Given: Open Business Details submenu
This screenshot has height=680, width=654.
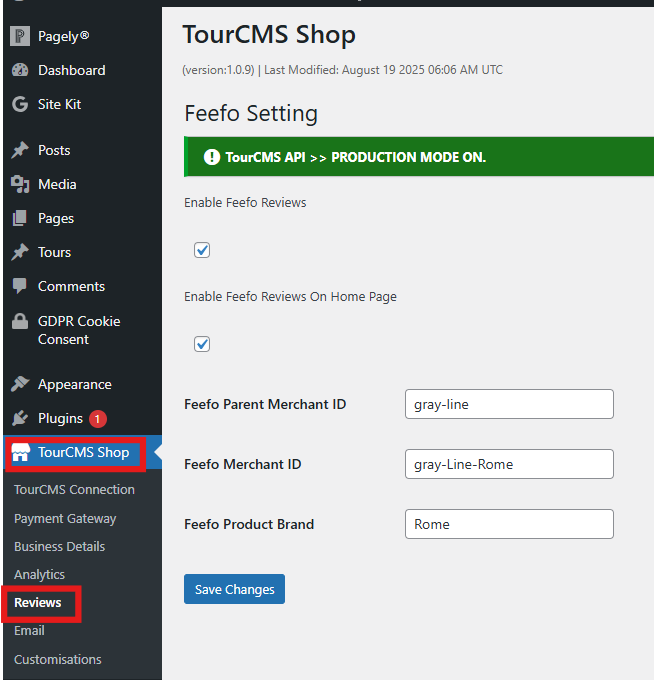Looking at the screenshot, I should tap(59, 546).
